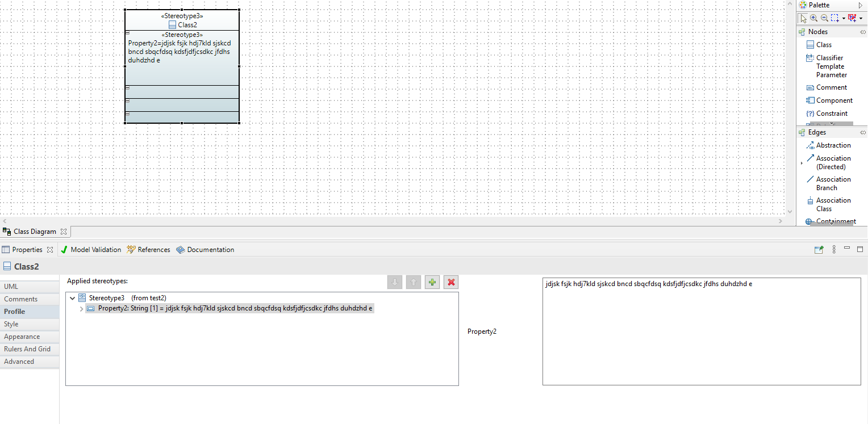Pick the Containment edge tool
The width and height of the screenshot is (868, 424).
coord(831,221)
